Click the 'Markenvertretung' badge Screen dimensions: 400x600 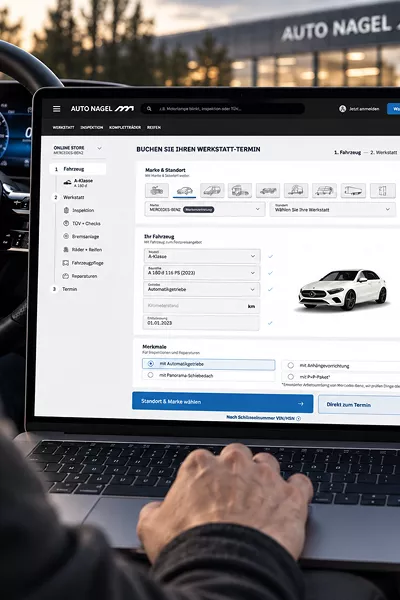click(198, 209)
